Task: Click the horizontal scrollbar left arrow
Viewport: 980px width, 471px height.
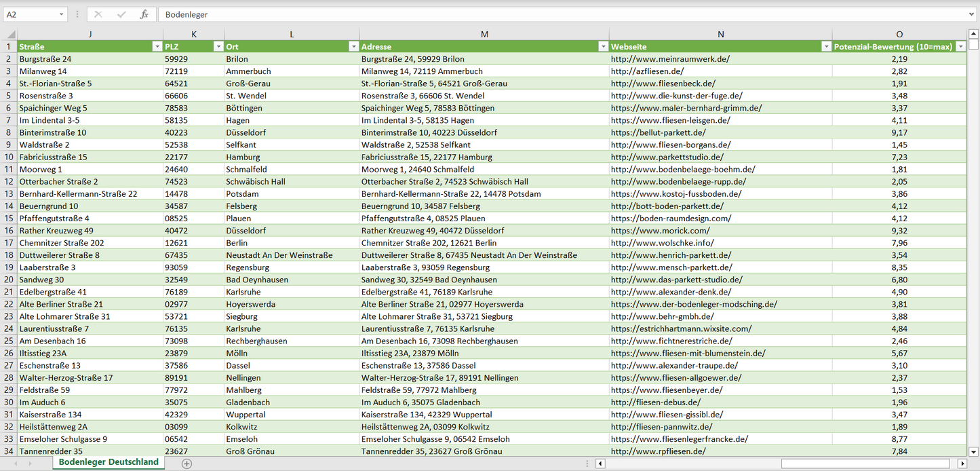Action: point(600,464)
